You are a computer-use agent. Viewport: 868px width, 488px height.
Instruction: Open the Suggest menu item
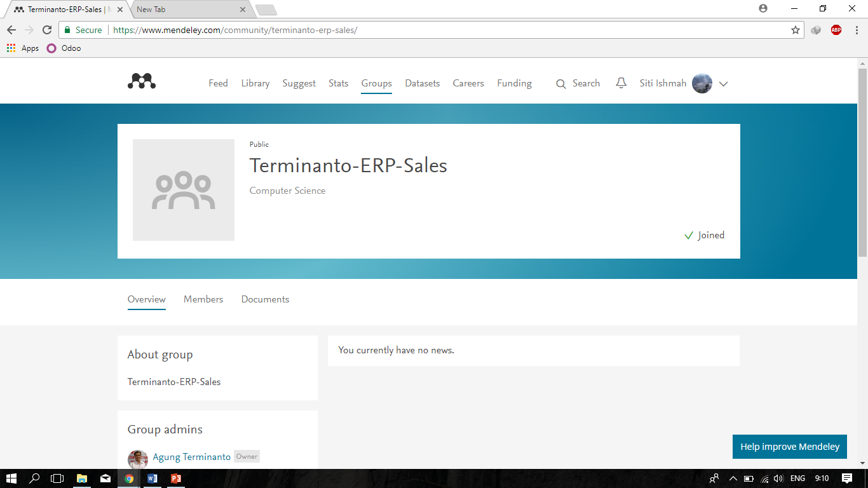coord(299,83)
